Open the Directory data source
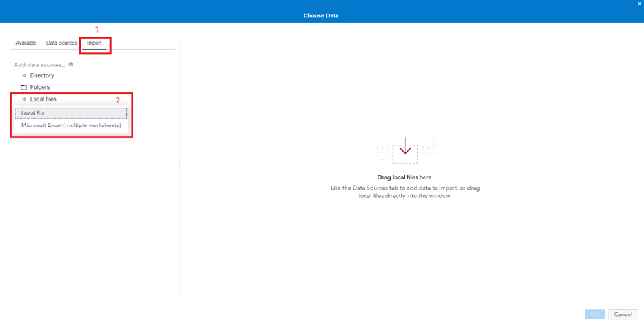Viewport: 644px width, 320px height. (x=42, y=75)
